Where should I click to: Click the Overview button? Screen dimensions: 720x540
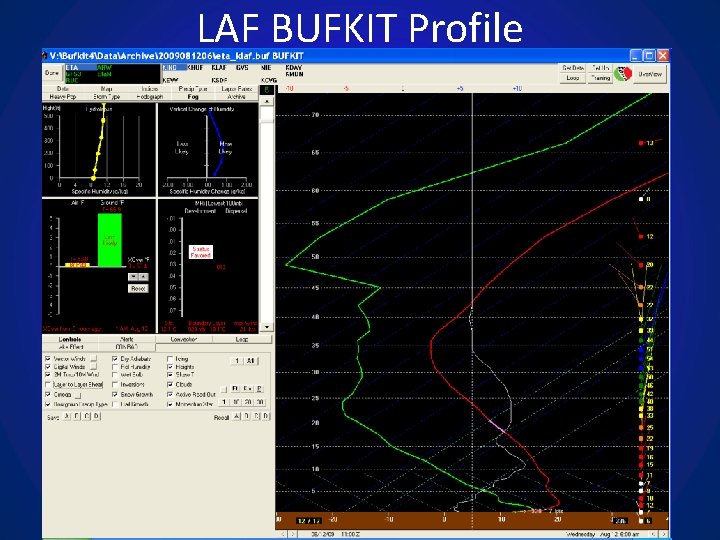coord(651,73)
